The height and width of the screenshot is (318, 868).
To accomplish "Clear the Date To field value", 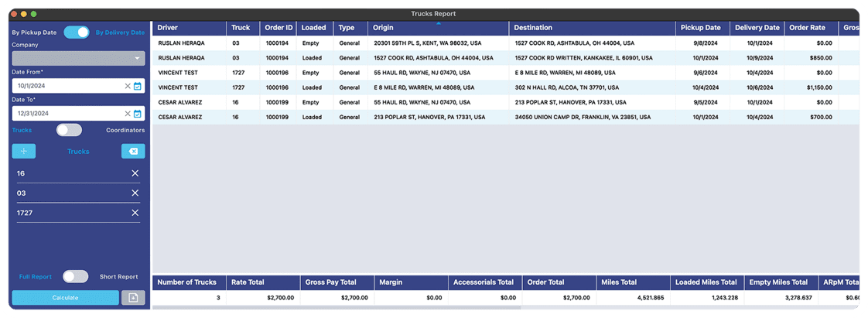I will pos(128,113).
